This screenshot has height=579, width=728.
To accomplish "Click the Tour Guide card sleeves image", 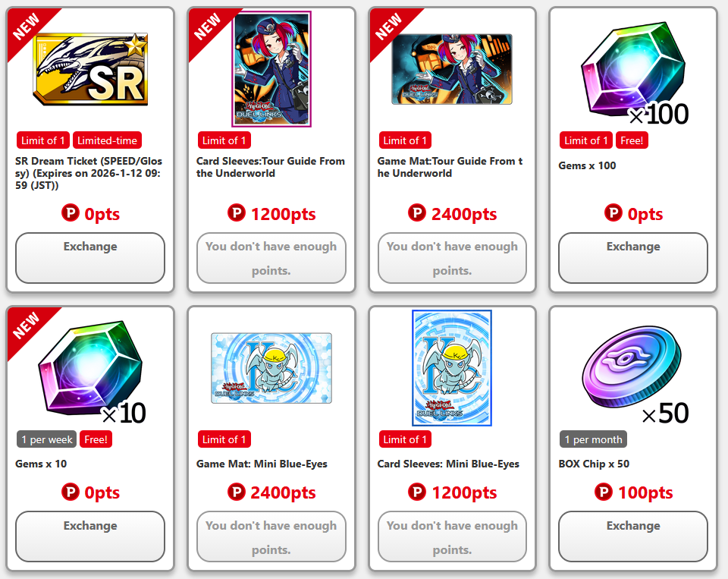I will coord(271,69).
